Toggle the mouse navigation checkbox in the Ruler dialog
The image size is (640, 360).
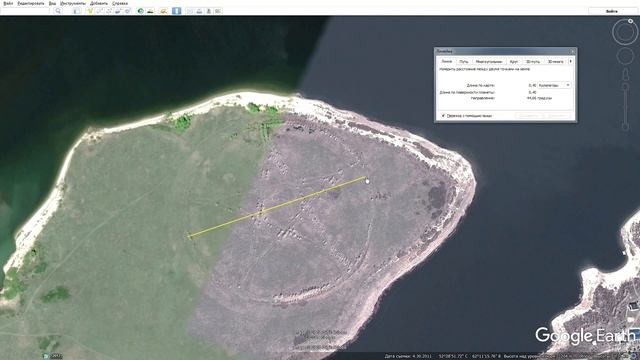pyautogui.click(x=443, y=116)
